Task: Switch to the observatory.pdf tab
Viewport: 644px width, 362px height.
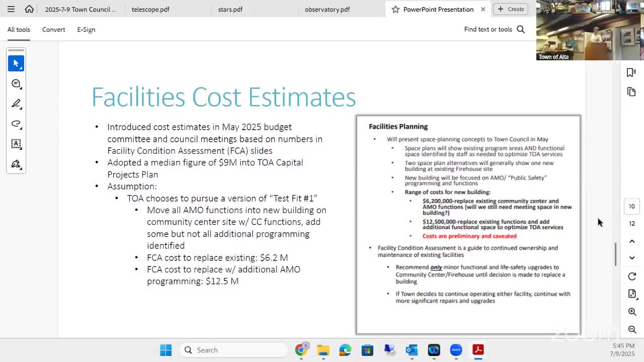Action: click(327, 9)
